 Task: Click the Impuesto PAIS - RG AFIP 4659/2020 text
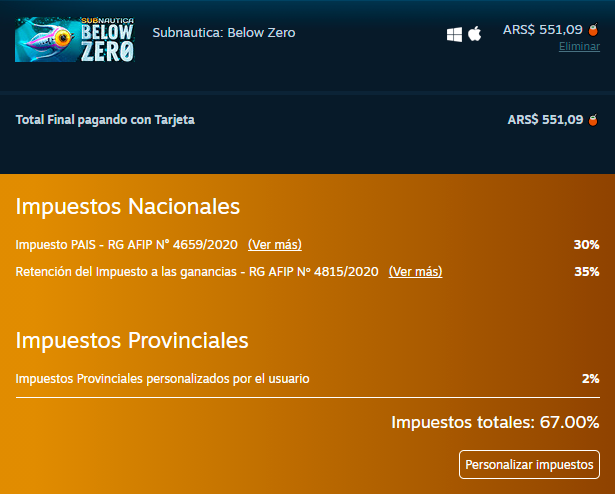126,244
